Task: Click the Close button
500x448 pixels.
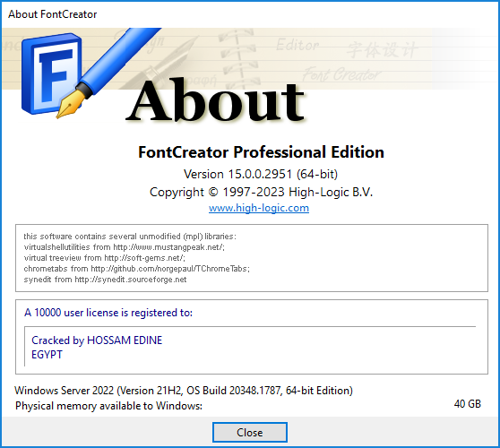Action: pyautogui.click(x=250, y=433)
